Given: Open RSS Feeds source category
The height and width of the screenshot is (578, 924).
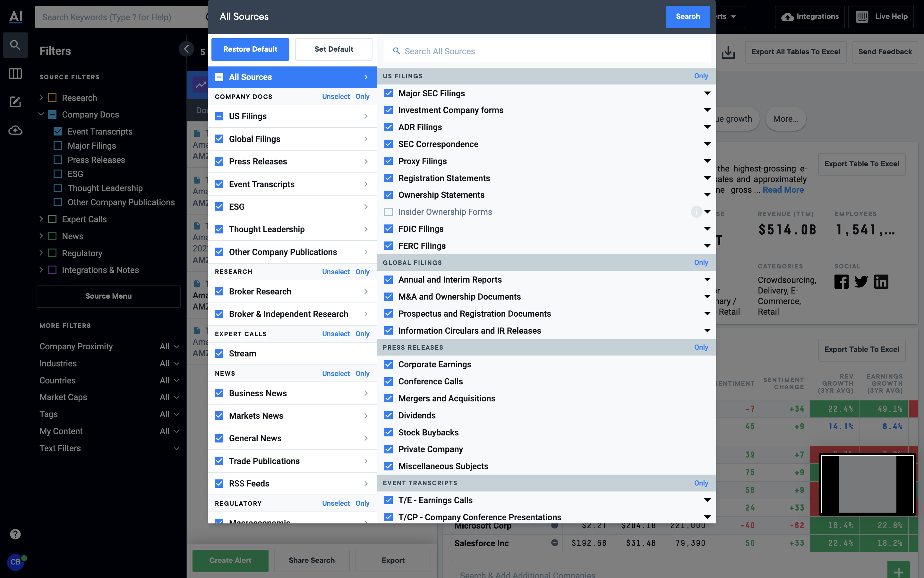Looking at the screenshot, I should point(293,483).
